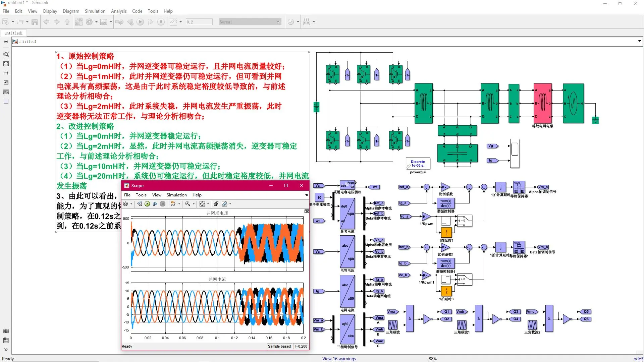Image resolution: width=644 pixels, height=362 pixels.
Task: Add an Annotation from the palette
Action: coord(6,82)
